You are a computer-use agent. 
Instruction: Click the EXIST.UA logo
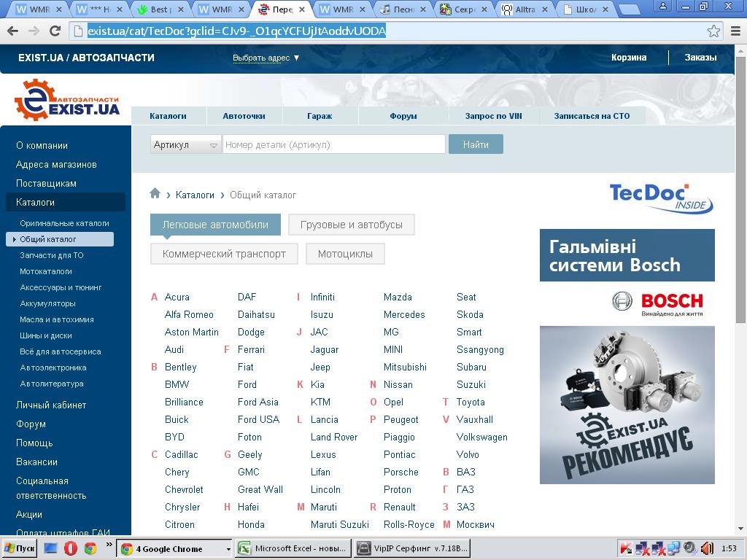pos(67,99)
